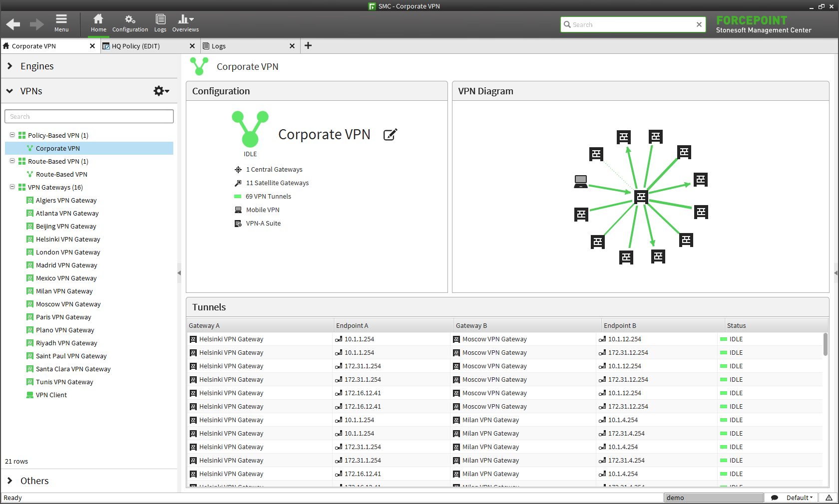Open the VPNs gear settings menu
The height and width of the screenshot is (504, 839).
click(161, 91)
